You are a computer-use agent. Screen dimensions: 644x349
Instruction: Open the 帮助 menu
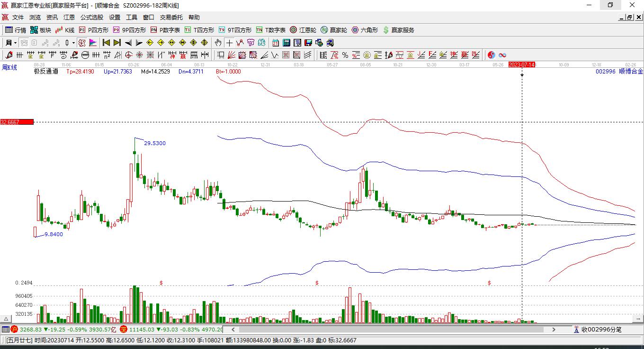pyautogui.click(x=194, y=18)
